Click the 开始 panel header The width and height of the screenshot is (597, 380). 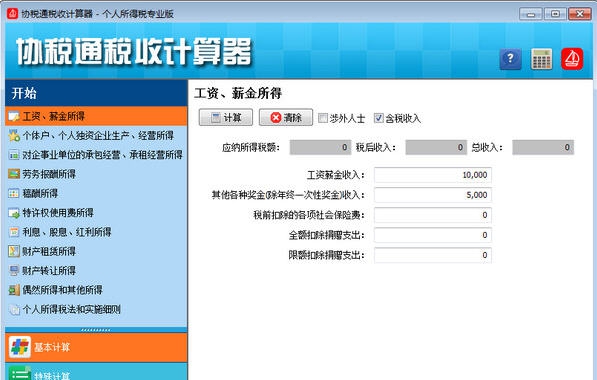96,93
